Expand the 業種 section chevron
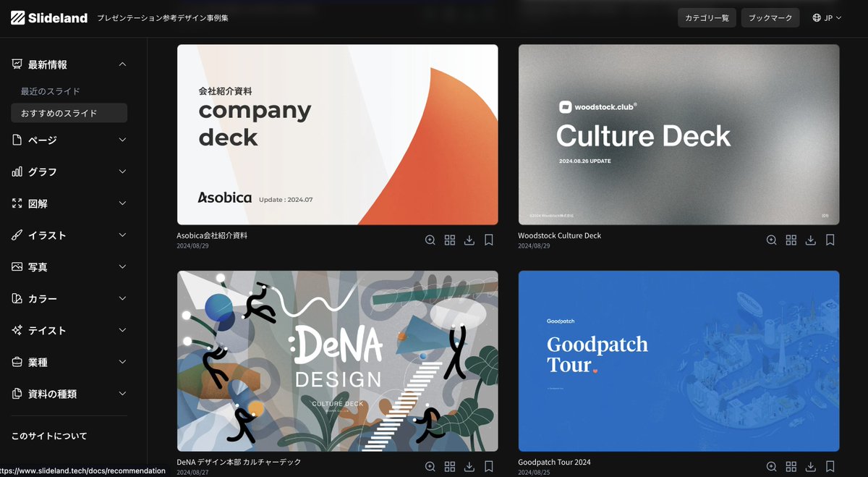868x477 pixels. pos(122,362)
